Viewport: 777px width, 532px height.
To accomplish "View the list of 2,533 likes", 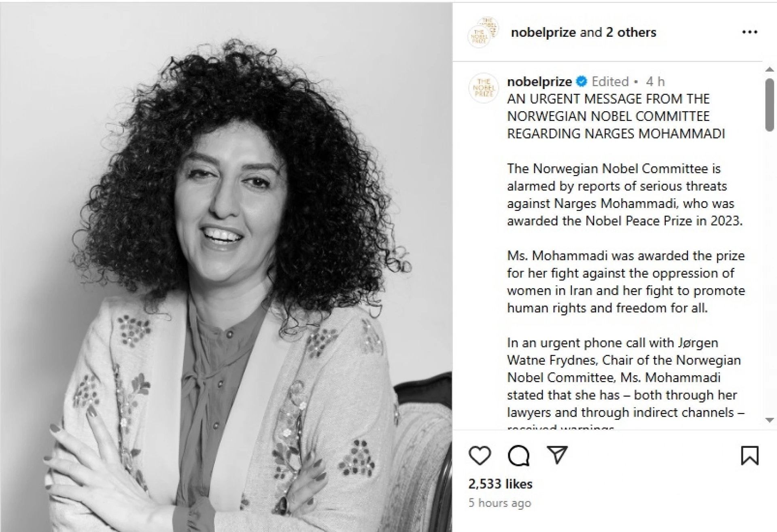I will point(500,484).
